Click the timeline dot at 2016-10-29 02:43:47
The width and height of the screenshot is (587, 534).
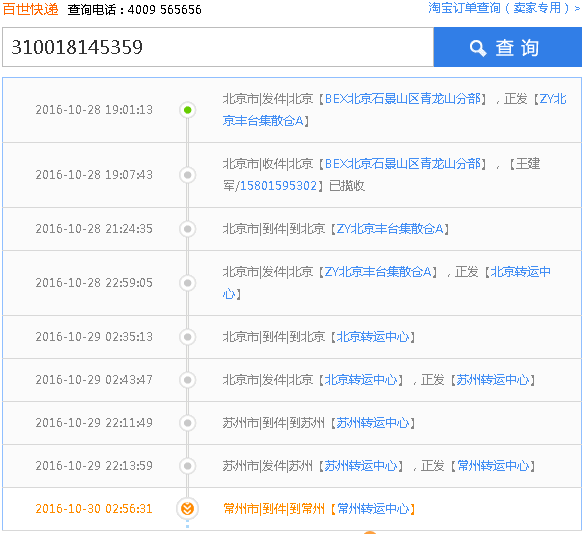coord(188,380)
